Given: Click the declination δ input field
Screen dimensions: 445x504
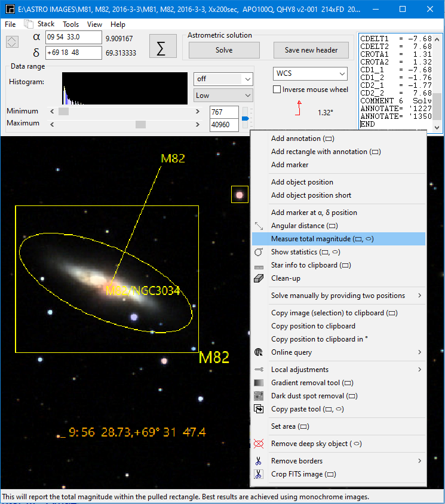Looking at the screenshot, I should coord(73,53).
